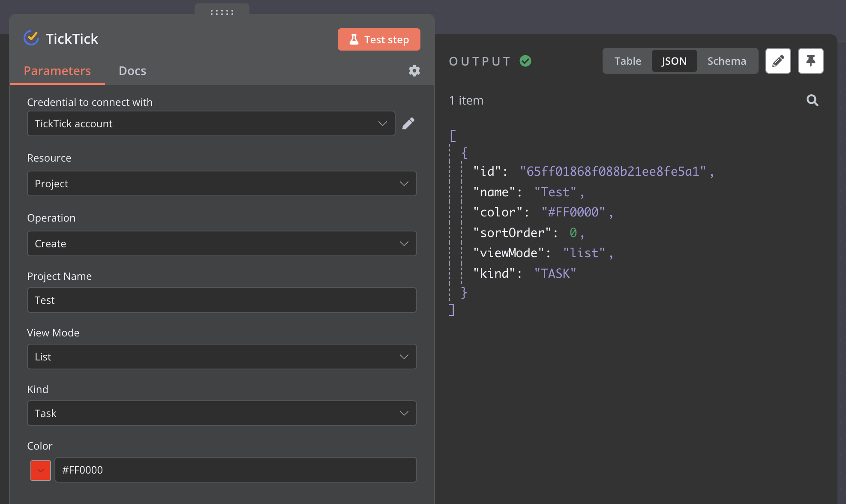
Task: Click the color hex value field
Action: 236,470
